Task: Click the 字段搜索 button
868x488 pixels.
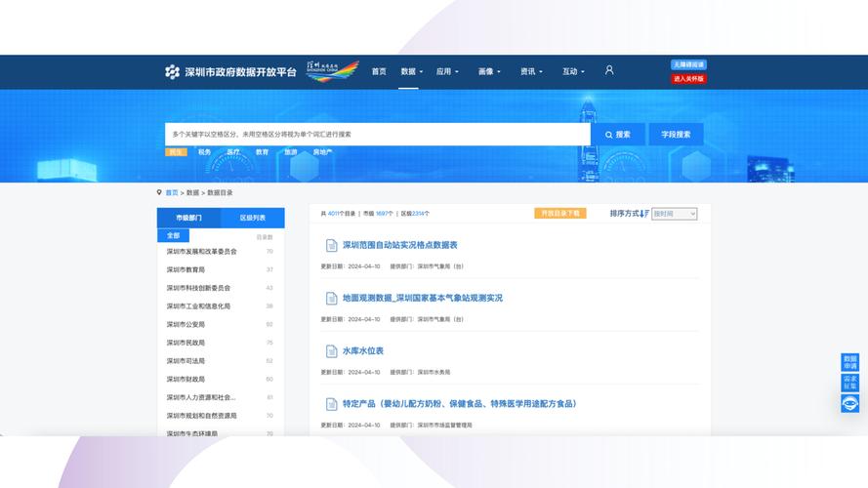Action: coord(676,135)
